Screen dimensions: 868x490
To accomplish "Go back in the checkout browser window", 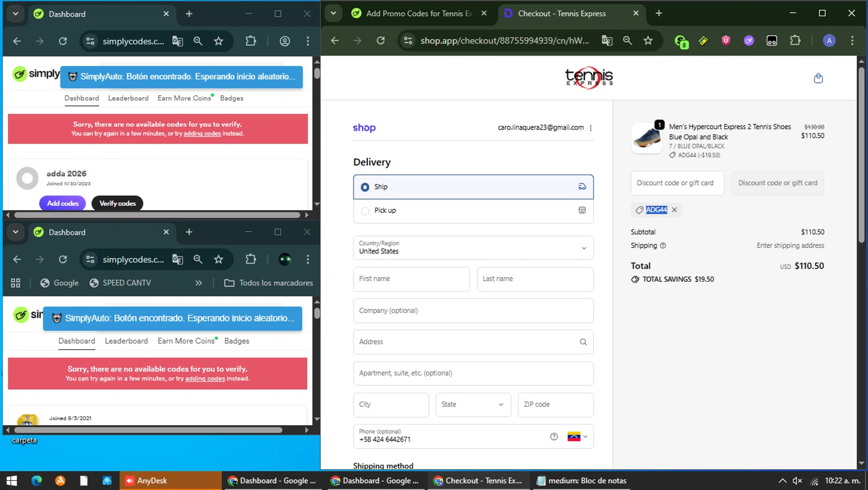I will tap(334, 40).
